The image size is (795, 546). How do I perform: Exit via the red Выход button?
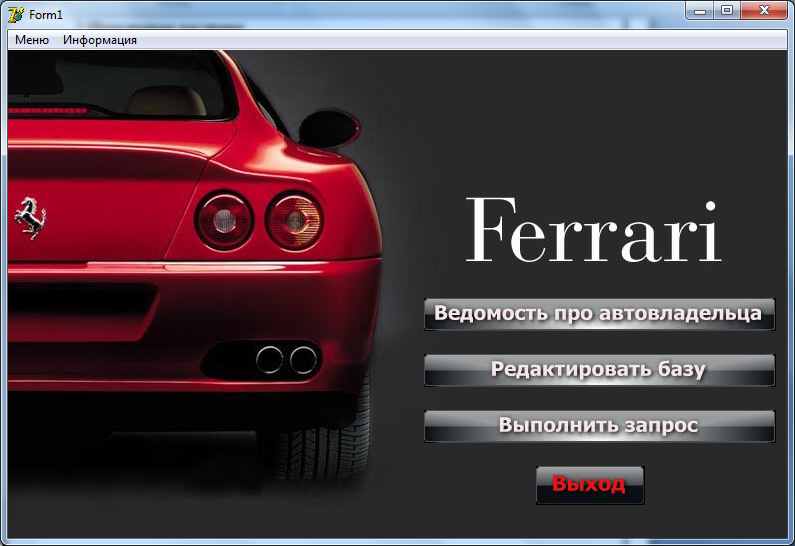pos(590,485)
